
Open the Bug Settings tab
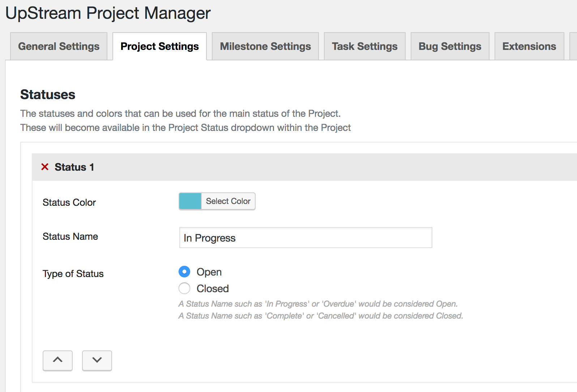[450, 46]
